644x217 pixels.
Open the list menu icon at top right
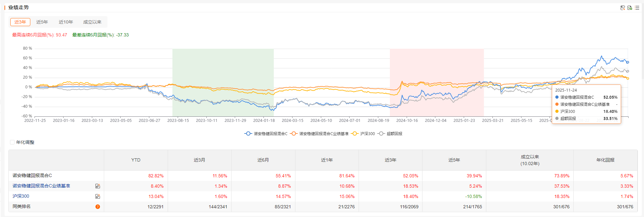pos(637,8)
